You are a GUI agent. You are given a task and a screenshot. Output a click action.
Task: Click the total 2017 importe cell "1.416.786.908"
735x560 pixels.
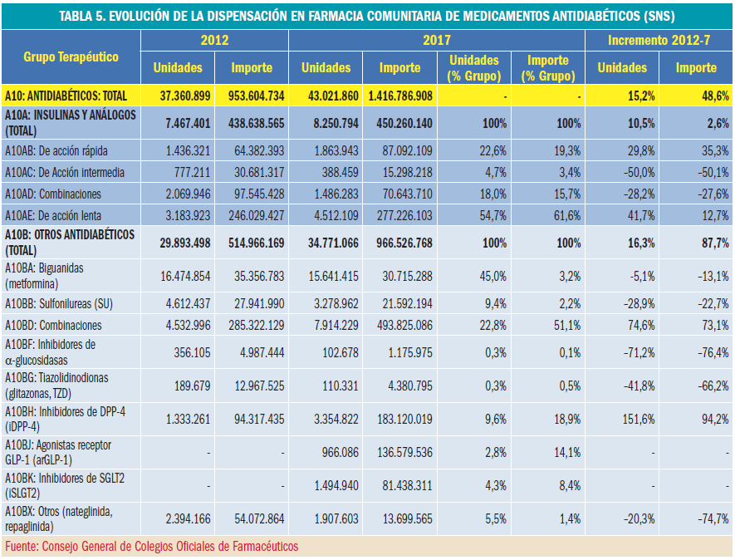pyautogui.click(x=400, y=96)
